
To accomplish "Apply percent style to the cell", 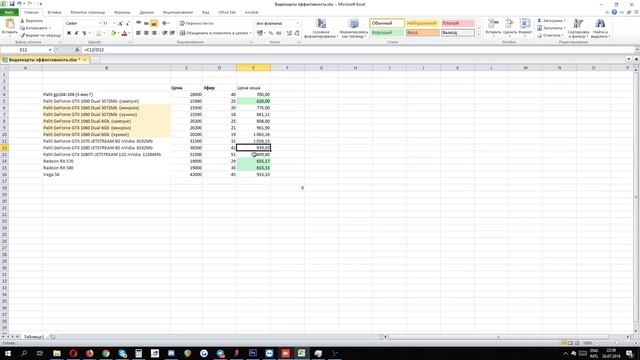I will [271, 33].
